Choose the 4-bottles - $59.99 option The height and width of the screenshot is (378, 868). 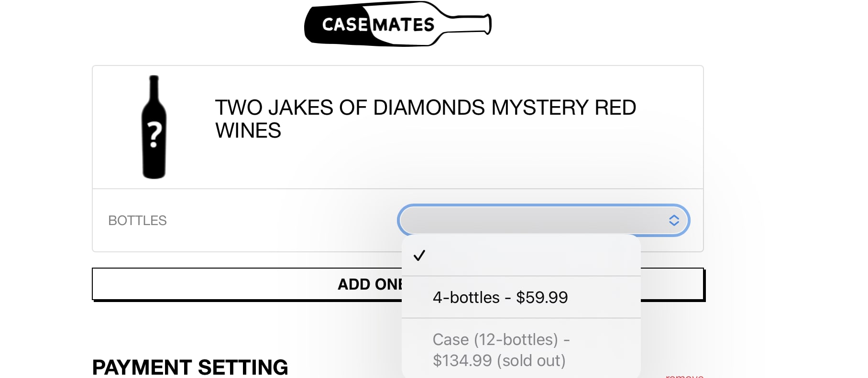coord(500,297)
